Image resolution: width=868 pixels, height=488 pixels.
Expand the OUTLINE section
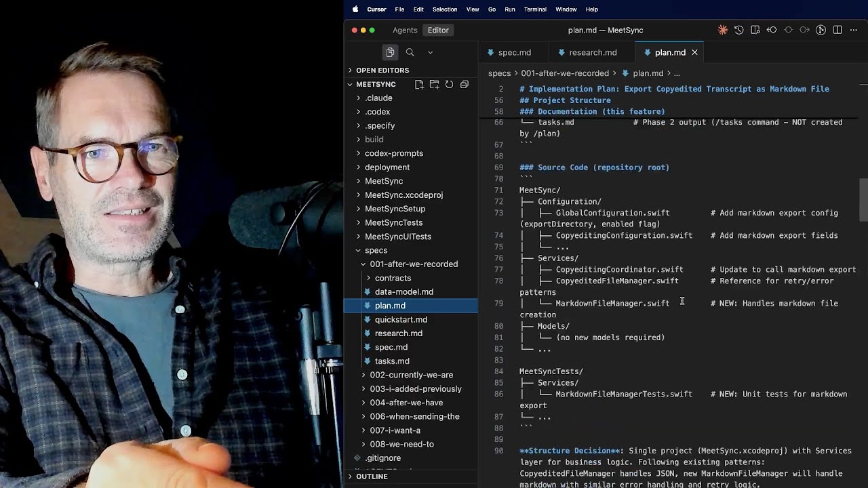coord(410,476)
